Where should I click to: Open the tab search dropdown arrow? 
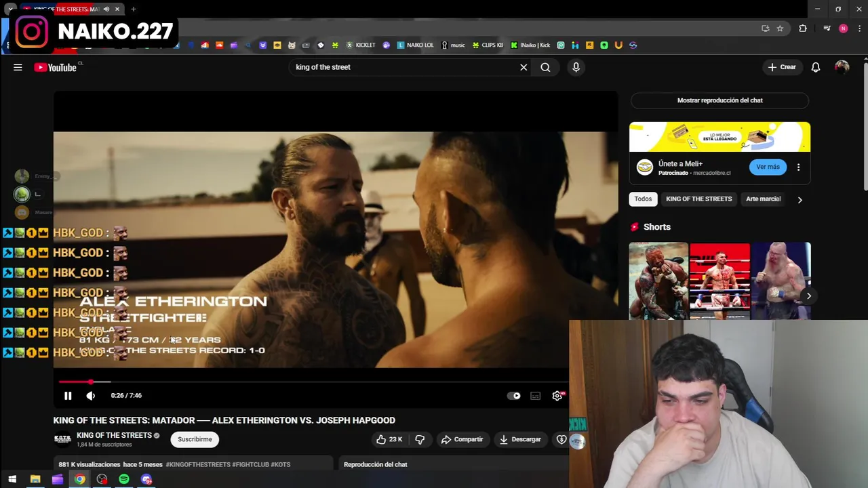tap(11, 9)
